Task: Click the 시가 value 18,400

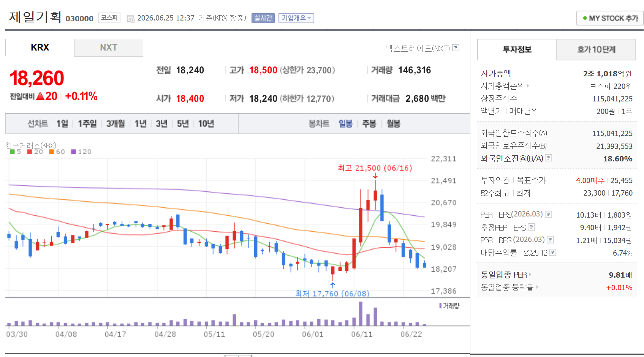Action: pos(190,99)
